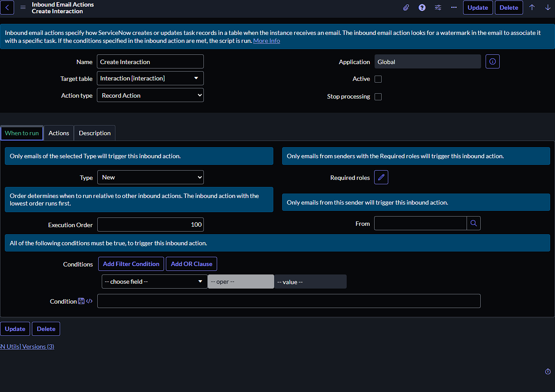Click the From field search icon
The image size is (555, 392).
tap(473, 224)
